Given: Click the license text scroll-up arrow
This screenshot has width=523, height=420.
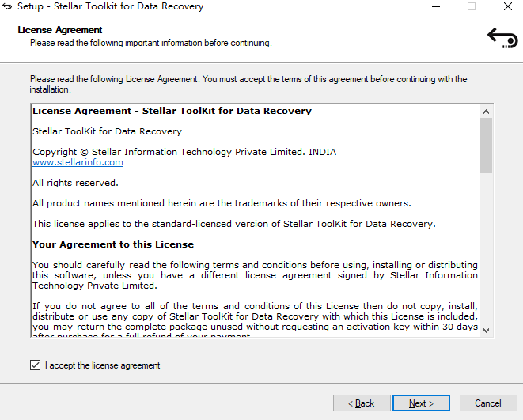Looking at the screenshot, I should point(486,112).
